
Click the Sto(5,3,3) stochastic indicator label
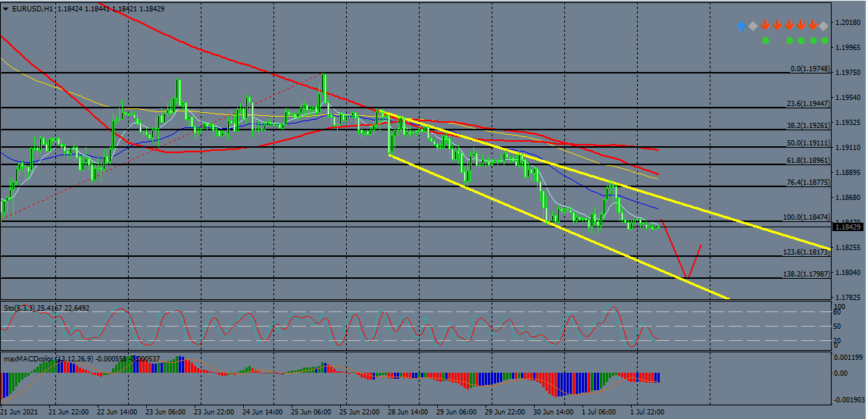(x=47, y=308)
